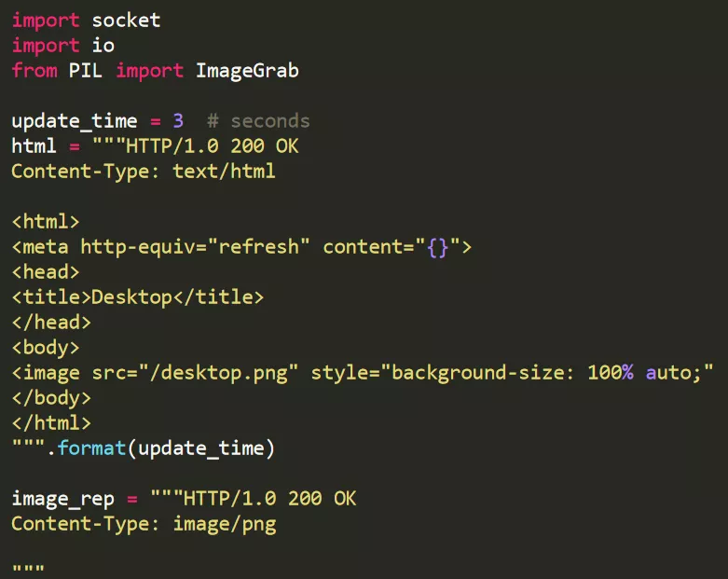Viewport: 728px width, 579px height.
Task: Click the opening '<body>' tag
Action: [x=46, y=348]
